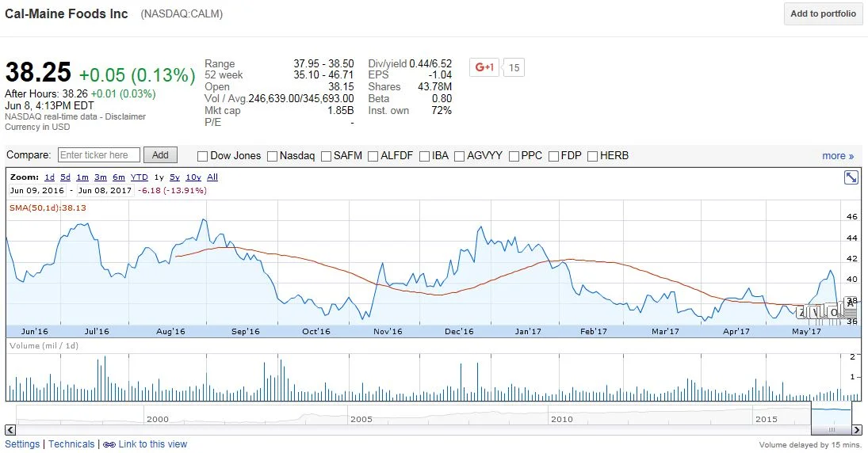Enable the ALFDF comparison checkbox
This screenshot has height=453, width=868.
pyautogui.click(x=373, y=157)
